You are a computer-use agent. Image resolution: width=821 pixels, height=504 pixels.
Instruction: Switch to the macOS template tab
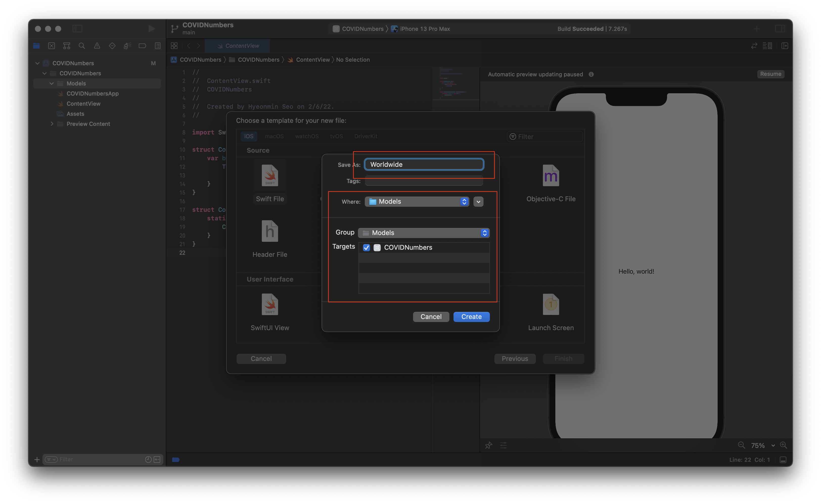[274, 136]
